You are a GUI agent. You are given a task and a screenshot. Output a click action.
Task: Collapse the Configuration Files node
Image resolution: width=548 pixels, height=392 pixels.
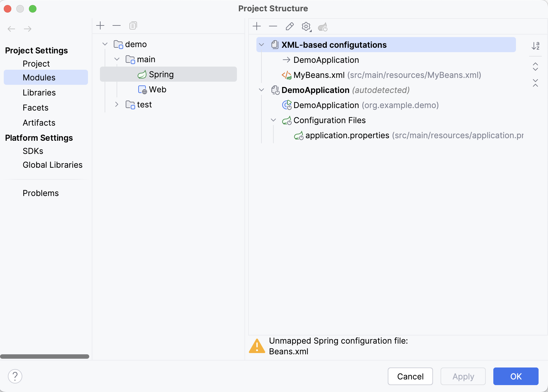click(273, 120)
